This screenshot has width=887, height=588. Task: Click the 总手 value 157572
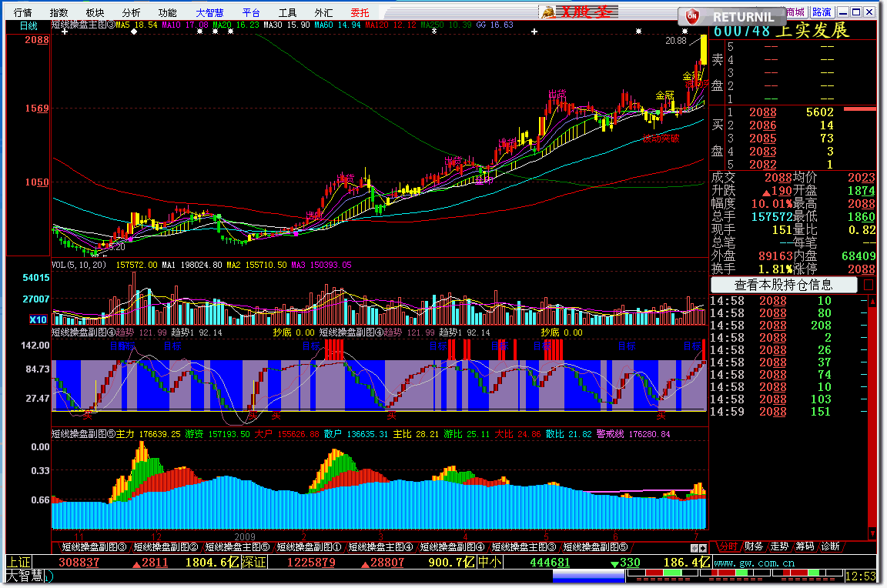point(772,217)
